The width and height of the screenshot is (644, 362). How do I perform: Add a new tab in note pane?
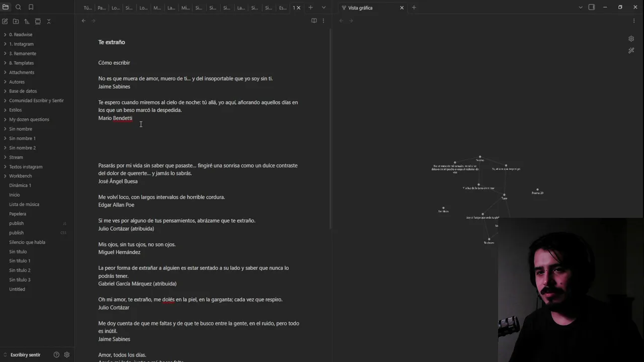click(x=310, y=8)
